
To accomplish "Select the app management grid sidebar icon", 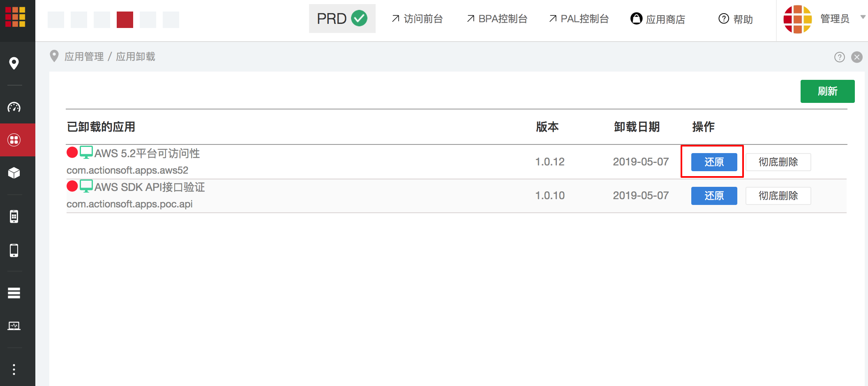I will click(14, 140).
